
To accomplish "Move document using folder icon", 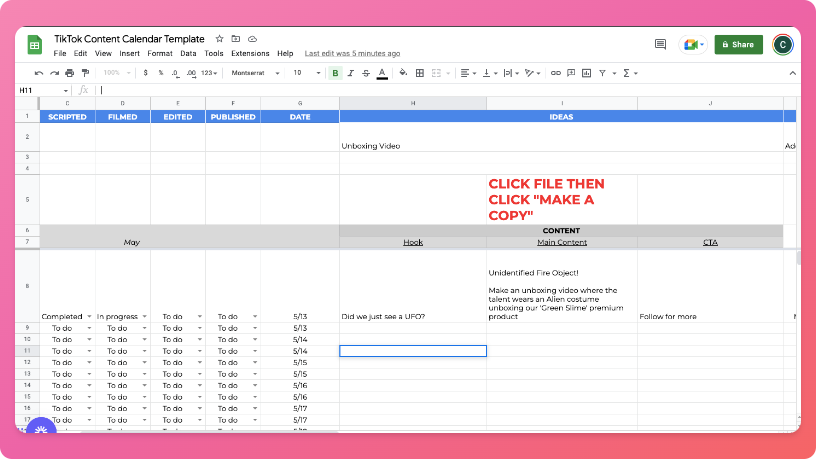I will click(236, 39).
